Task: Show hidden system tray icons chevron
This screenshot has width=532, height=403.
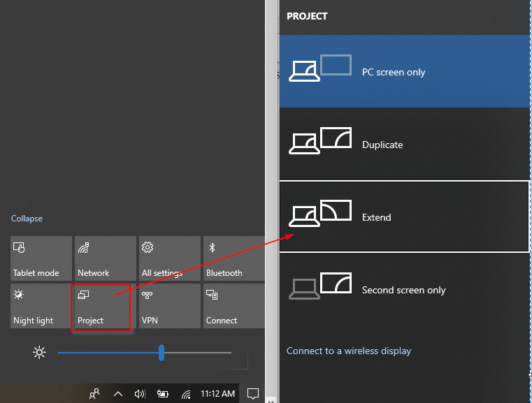Action: tap(117, 394)
